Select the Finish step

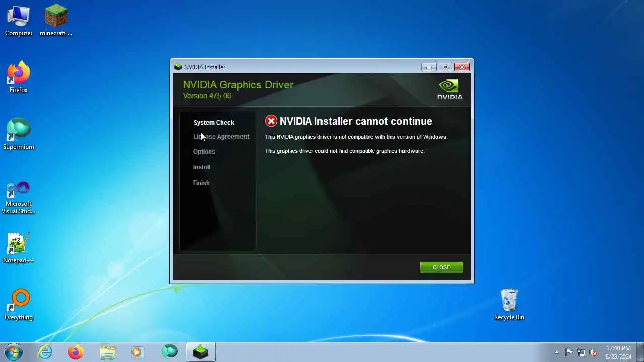pyautogui.click(x=201, y=183)
